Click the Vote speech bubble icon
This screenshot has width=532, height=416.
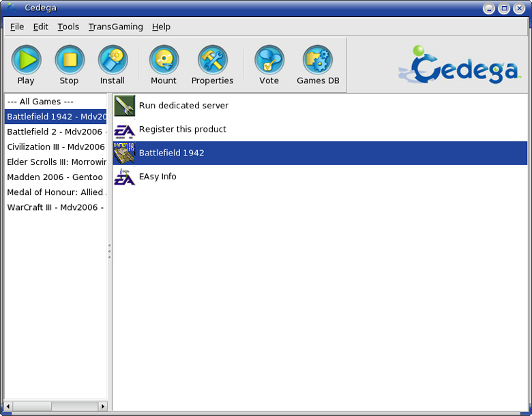269,60
